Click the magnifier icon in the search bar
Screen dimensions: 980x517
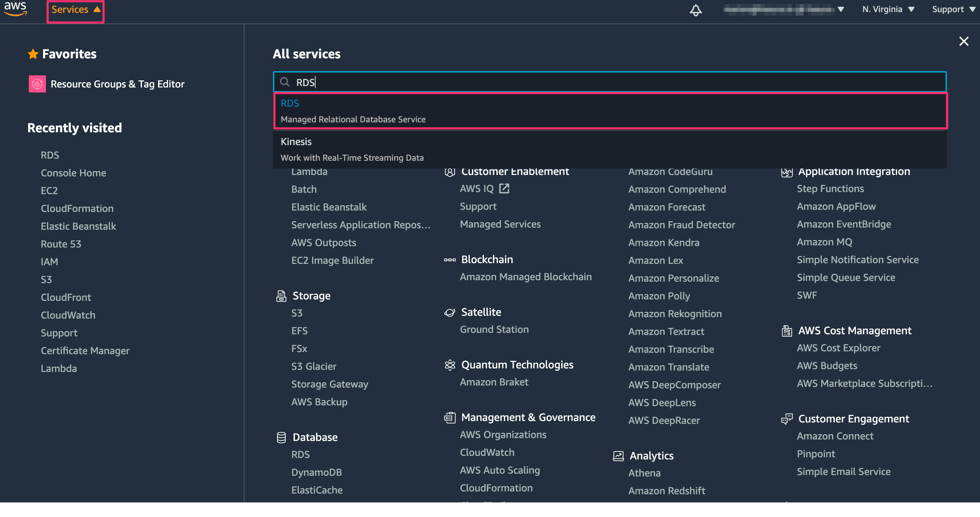click(285, 82)
